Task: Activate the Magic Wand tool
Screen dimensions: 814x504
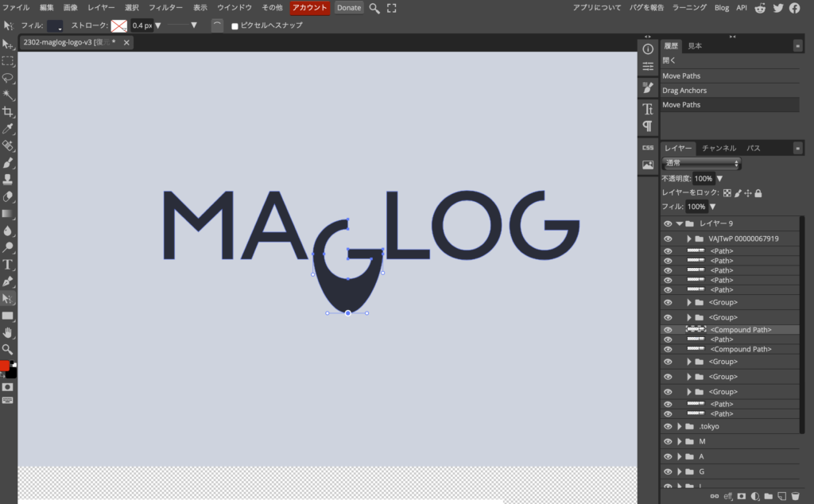Action: (8, 95)
